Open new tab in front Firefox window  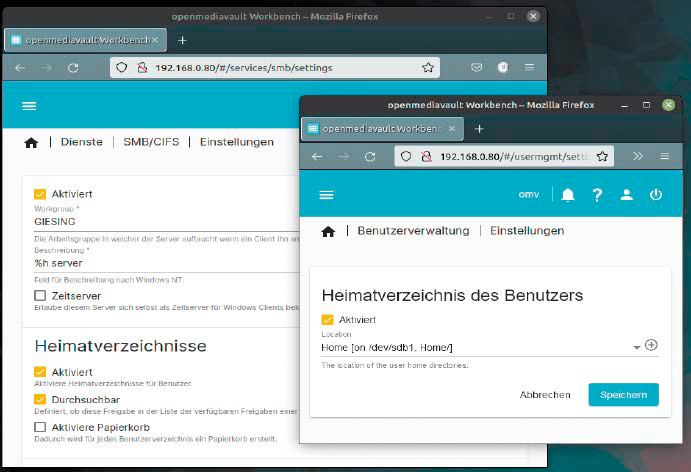(x=479, y=129)
